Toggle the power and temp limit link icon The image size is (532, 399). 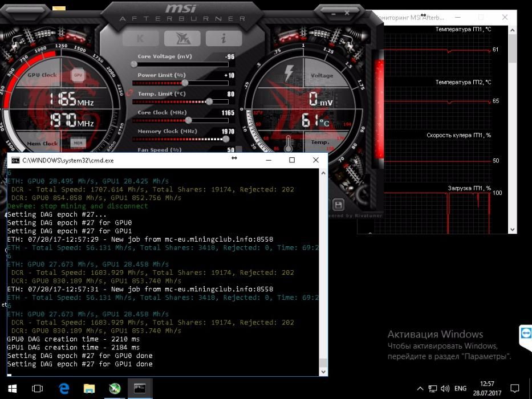coord(129,92)
